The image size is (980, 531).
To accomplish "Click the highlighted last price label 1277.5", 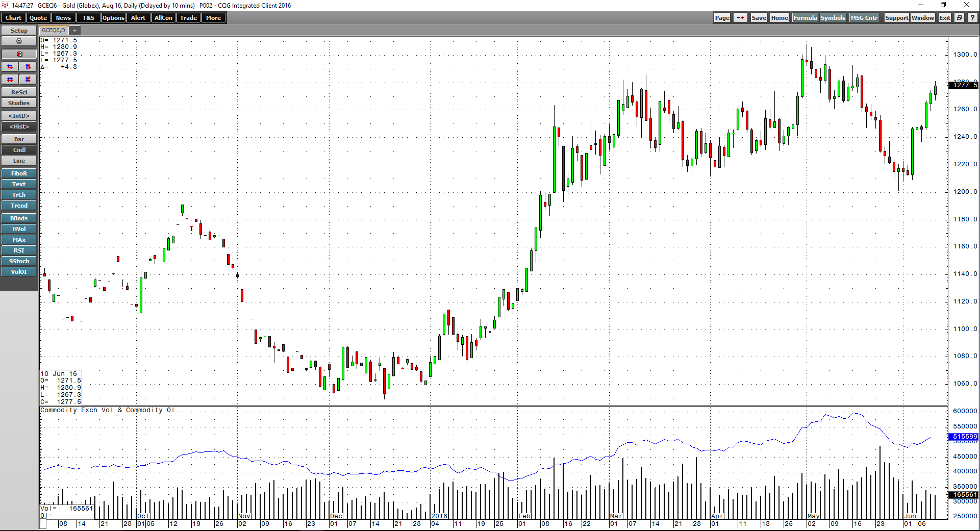I will (963, 85).
